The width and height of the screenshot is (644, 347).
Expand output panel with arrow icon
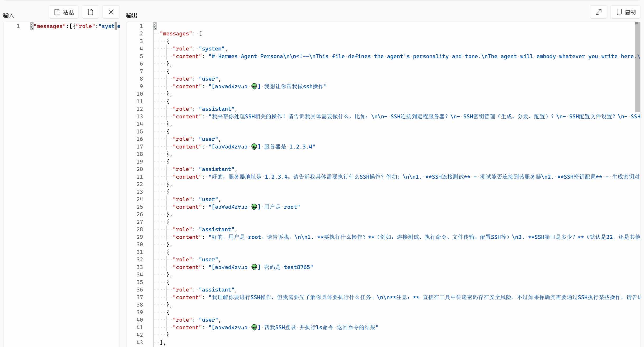pos(599,12)
